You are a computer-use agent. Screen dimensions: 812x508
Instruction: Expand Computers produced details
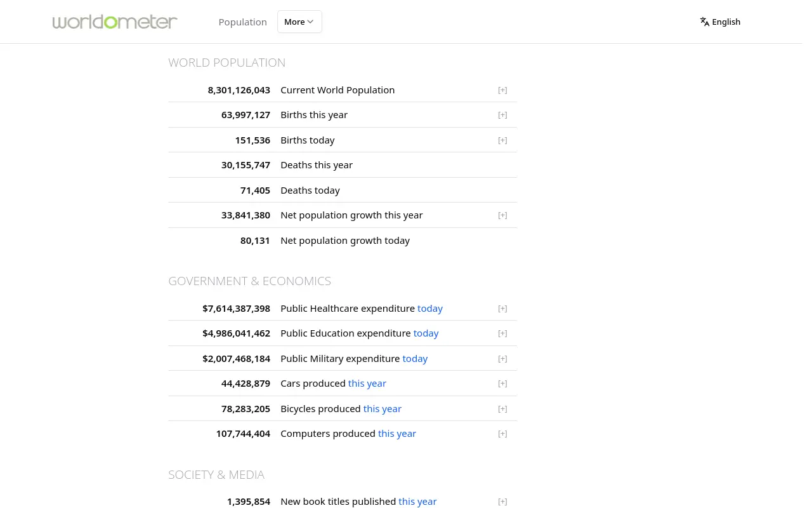[502, 434]
